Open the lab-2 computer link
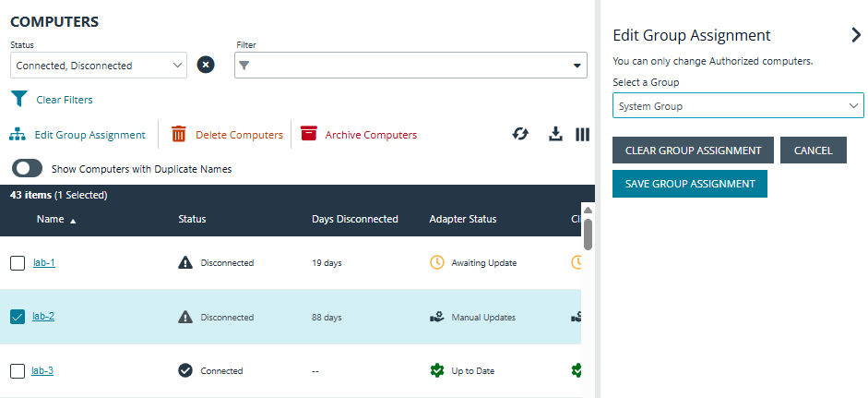 pyautogui.click(x=43, y=316)
